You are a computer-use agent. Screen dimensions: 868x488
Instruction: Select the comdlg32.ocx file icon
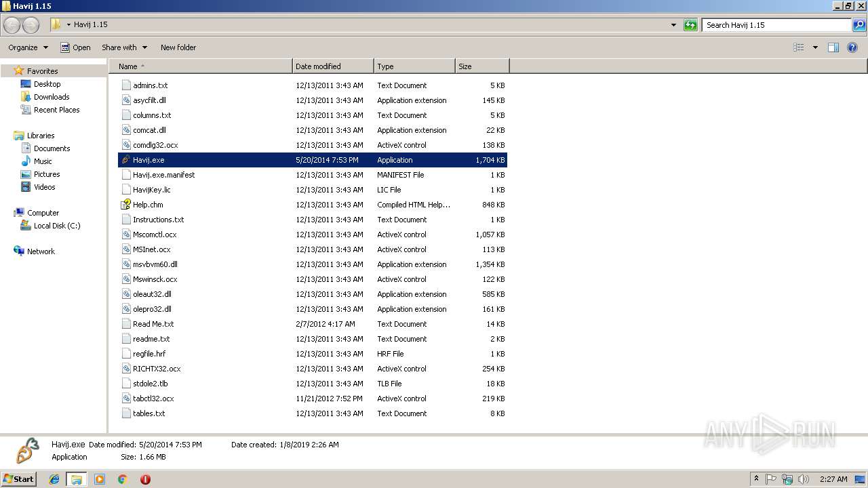coord(125,145)
